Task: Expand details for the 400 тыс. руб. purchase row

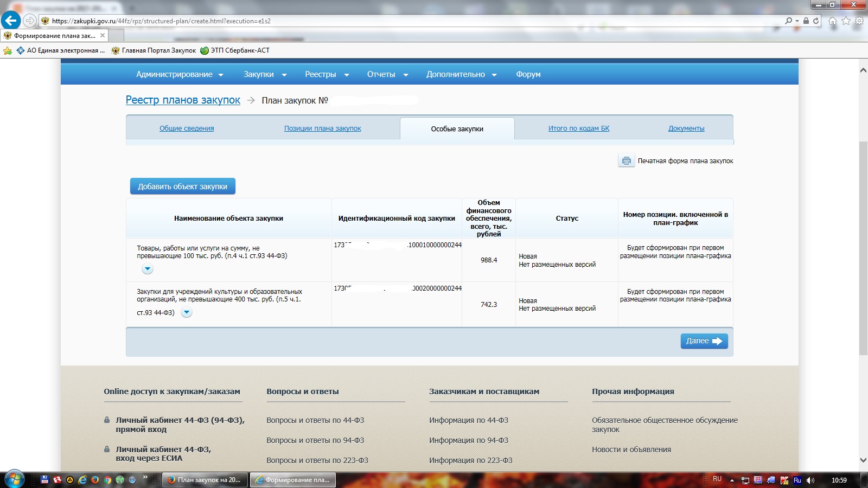Action: pos(186,312)
